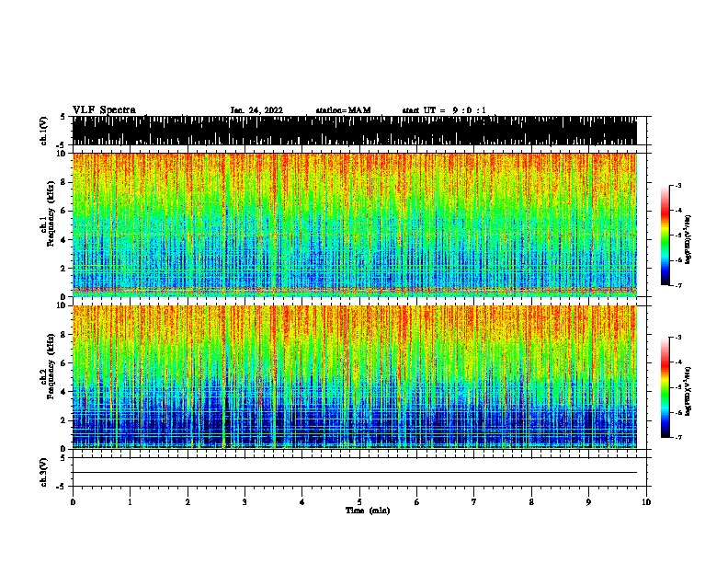
Task: Click the ch.1(V) waveform strip at top
Action: click(354, 131)
